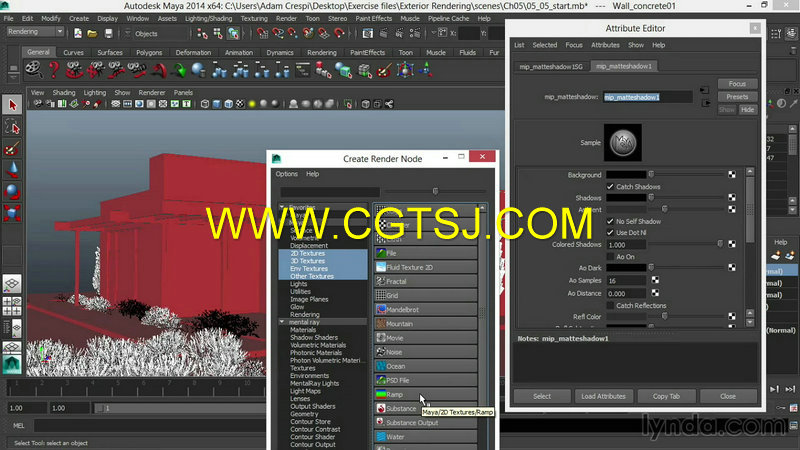The height and width of the screenshot is (450, 800).
Task: Open the render view clapperboard icon
Action: point(367,34)
